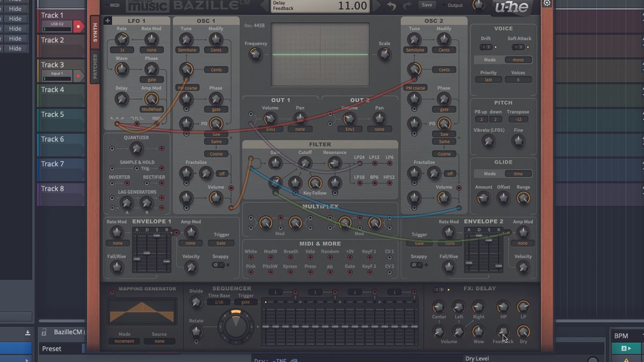
Task: Click the Save button in the header
Action: (427, 4)
